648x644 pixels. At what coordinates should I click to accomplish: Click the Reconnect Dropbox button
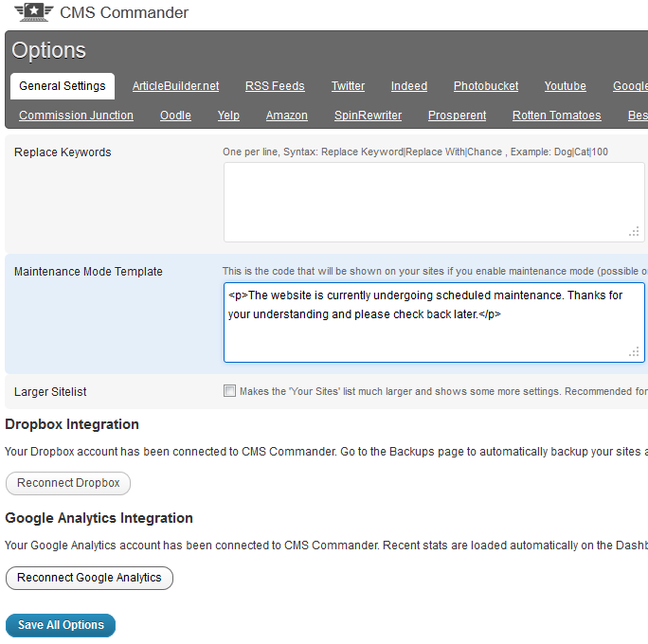68,483
